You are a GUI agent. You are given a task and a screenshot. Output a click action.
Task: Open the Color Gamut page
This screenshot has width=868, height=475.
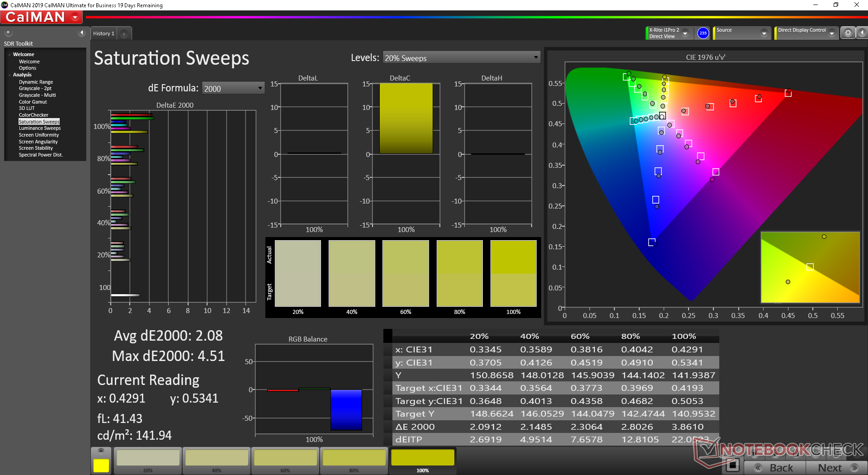(x=33, y=102)
